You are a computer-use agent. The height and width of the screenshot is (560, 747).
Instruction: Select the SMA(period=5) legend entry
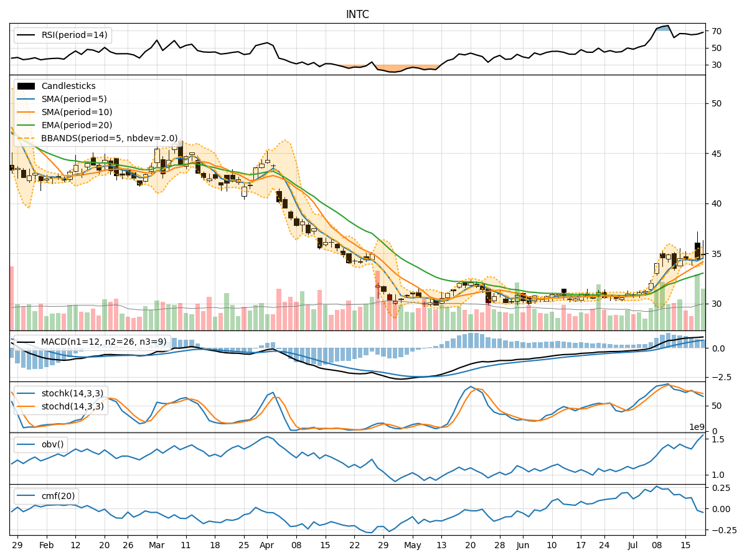click(73, 100)
